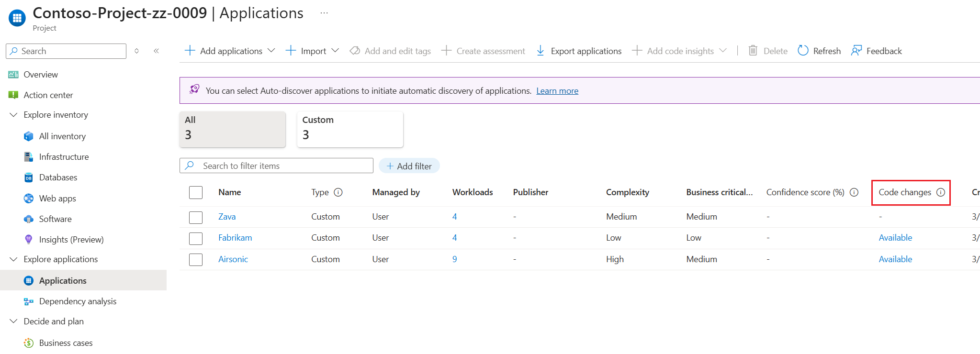Click the Insights lightbulb icon
This screenshot has height=354, width=980.
point(29,240)
